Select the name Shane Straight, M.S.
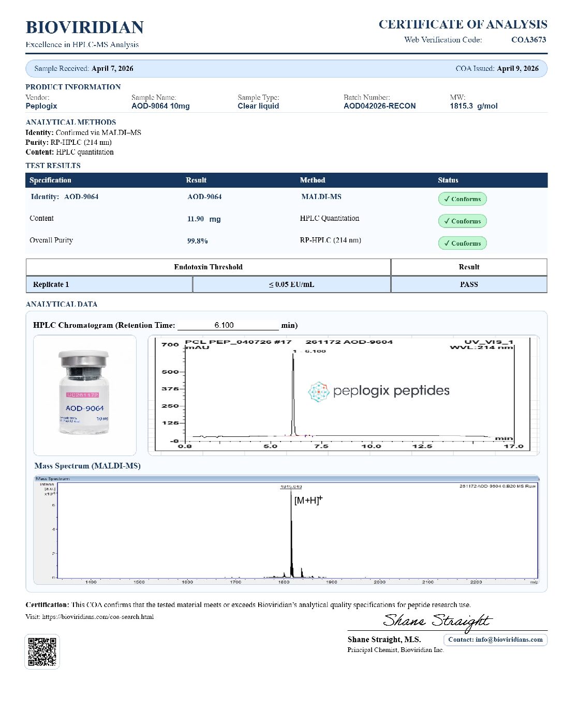 pos(384,640)
